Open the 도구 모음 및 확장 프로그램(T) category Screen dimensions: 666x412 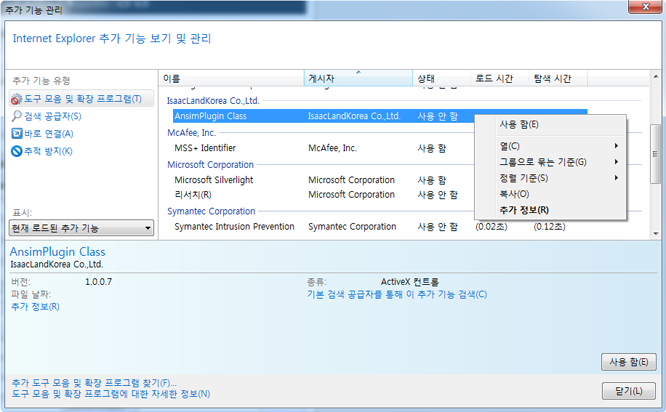[82, 99]
